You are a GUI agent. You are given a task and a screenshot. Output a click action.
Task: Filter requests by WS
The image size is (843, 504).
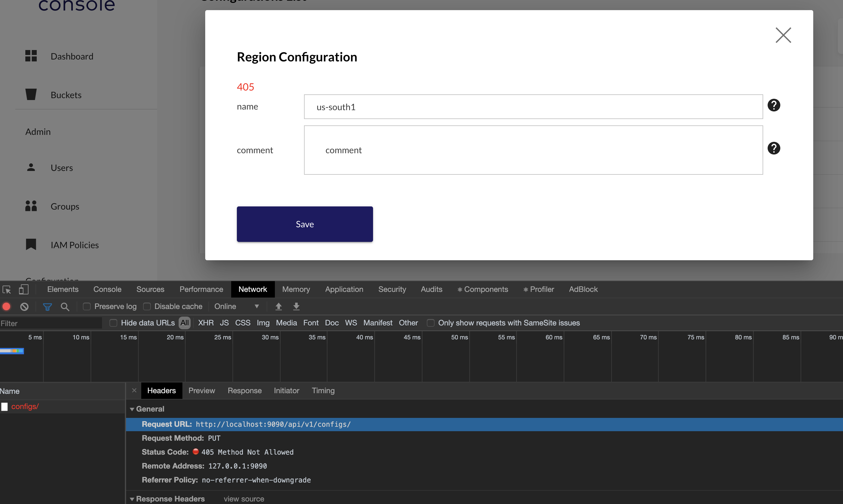point(351,323)
